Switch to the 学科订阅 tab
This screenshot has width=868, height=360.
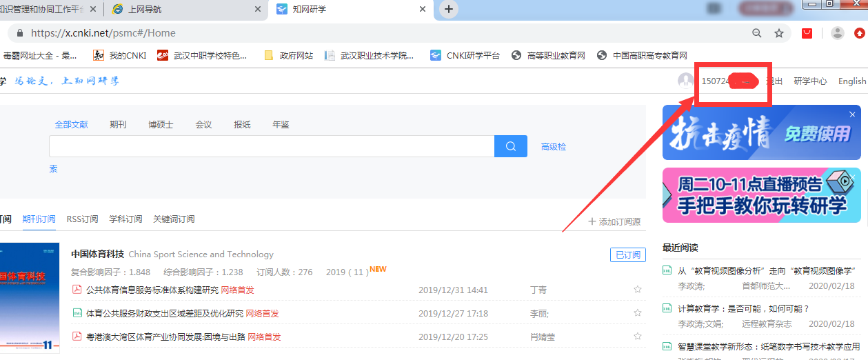coord(125,219)
